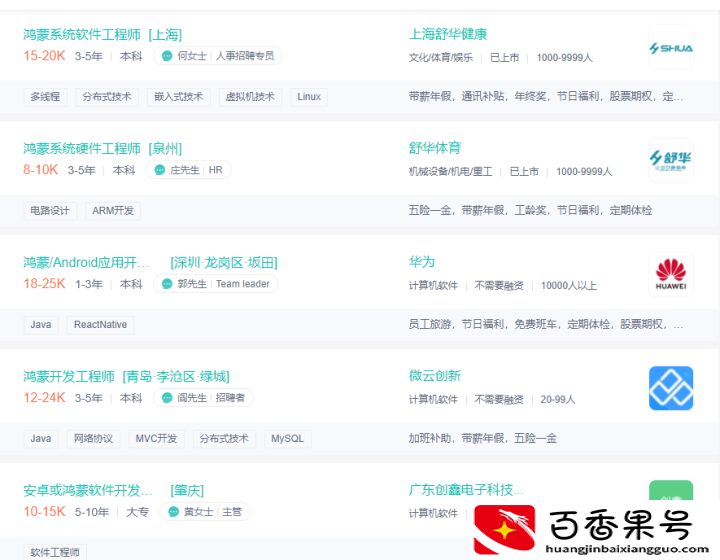720x560 pixels.
Task: Contact 庄先生 HR
Action: tap(188, 170)
